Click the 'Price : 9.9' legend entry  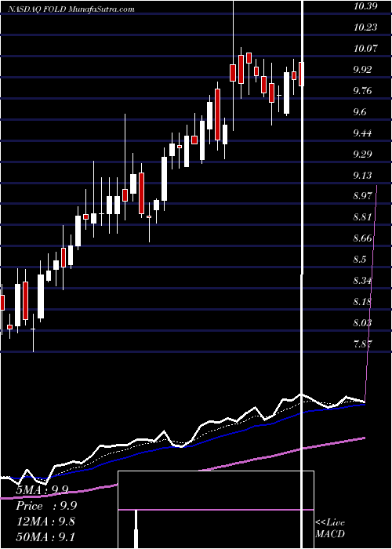coord(46,506)
